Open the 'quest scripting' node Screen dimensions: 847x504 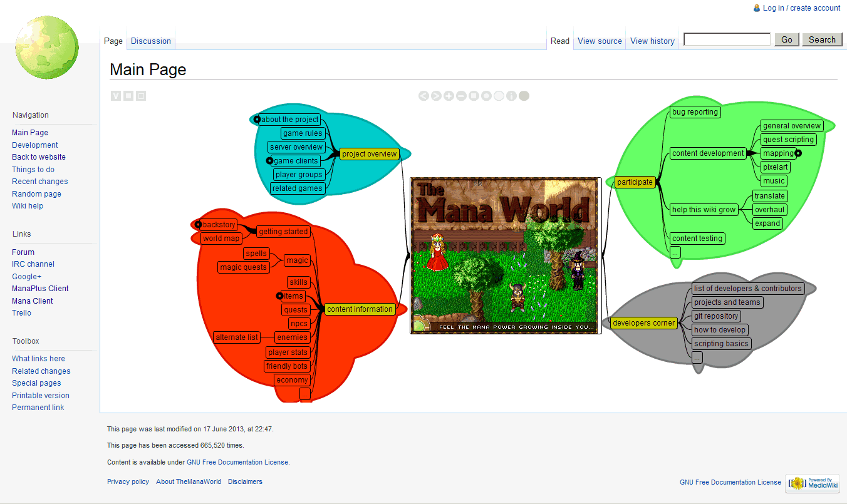tap(789, 140)
